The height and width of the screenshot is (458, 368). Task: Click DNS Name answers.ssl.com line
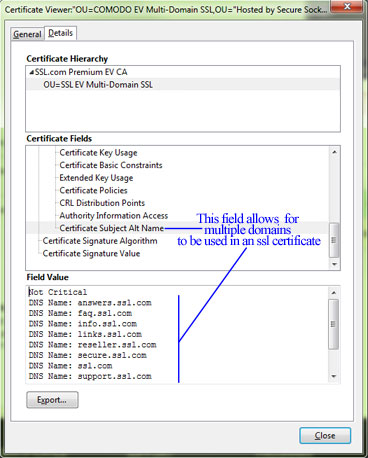pyautogui.click(x=90, y=303)
